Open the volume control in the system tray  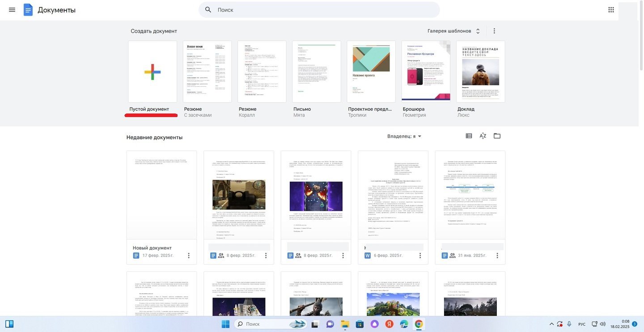point(602,324)
